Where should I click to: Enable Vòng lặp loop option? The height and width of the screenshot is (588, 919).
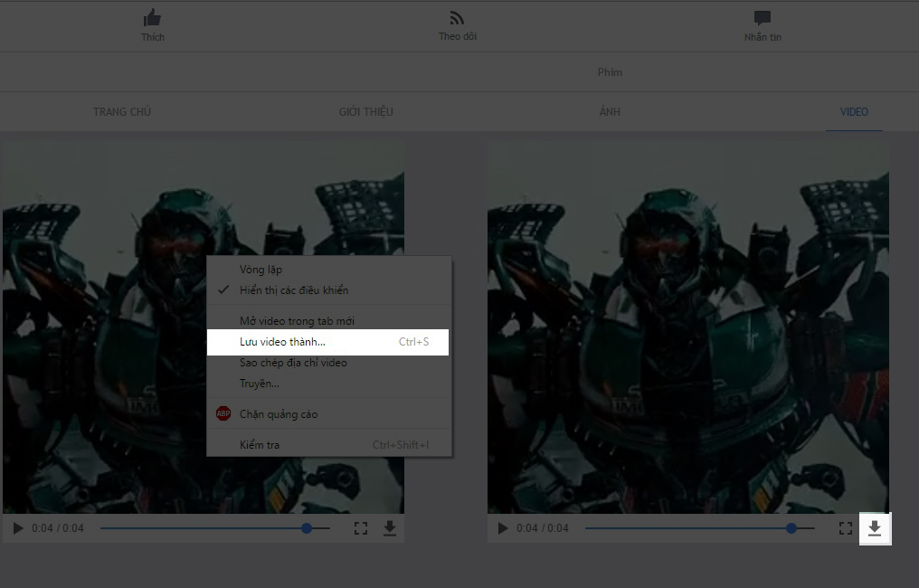(261, 270)
